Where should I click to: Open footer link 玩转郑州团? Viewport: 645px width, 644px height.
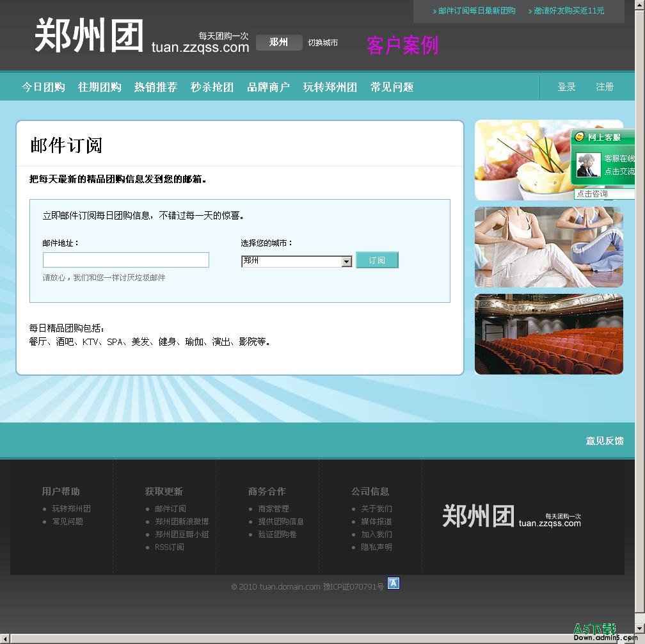(72, 509)
